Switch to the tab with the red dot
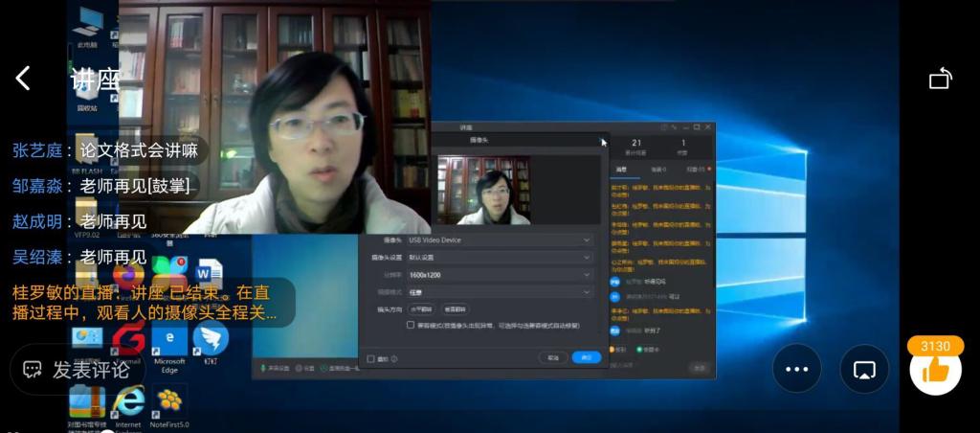This screenshot has width=980, height=433. pos(699,169)
